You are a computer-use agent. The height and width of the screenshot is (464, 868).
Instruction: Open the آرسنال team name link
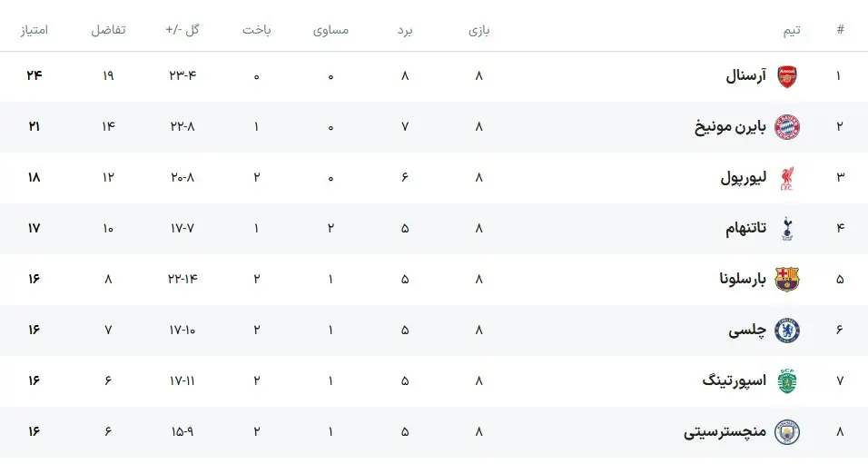coord(745,76)
